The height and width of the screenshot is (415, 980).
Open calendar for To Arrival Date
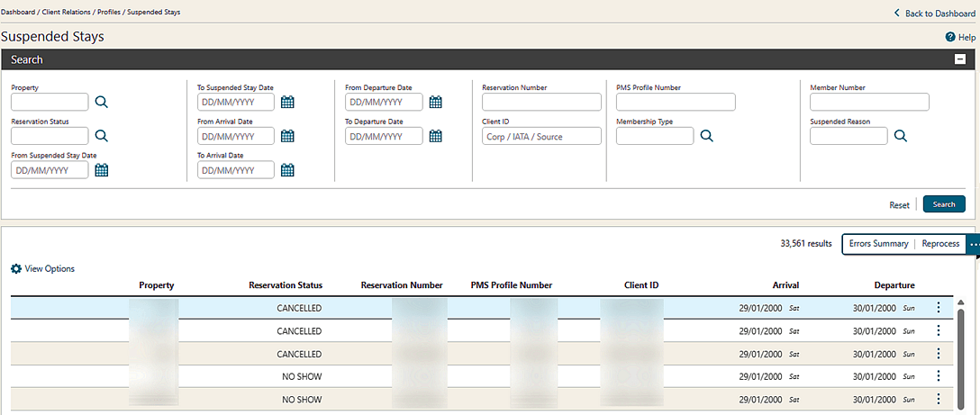click(287, 169)
